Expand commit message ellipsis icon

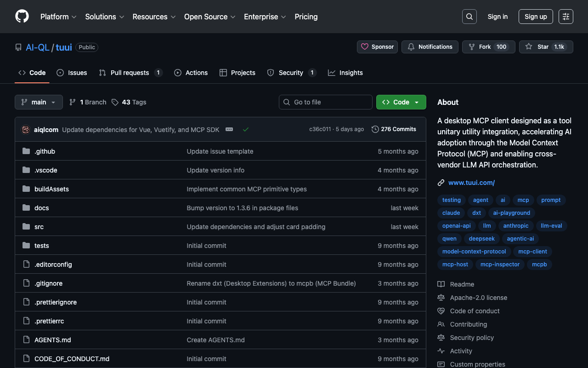click(x=229, y=130)
